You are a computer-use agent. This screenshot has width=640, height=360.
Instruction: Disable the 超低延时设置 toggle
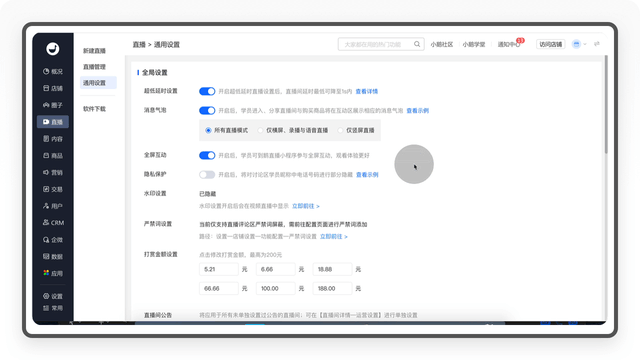[207, 91]
